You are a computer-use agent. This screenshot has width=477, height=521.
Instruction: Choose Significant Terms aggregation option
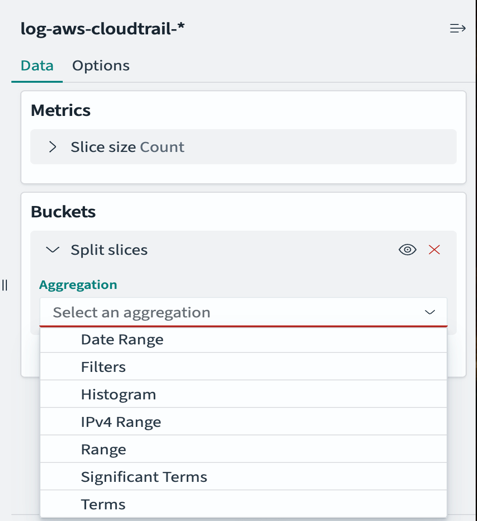243,477
